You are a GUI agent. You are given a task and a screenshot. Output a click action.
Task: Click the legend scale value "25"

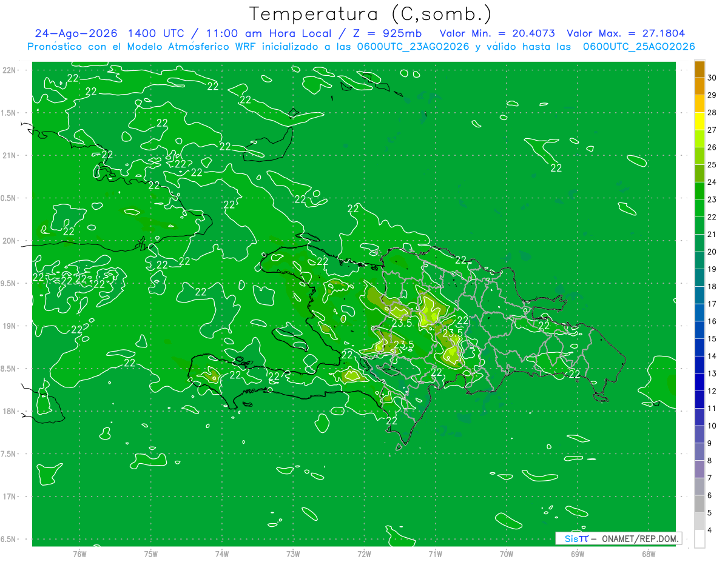coord(712,165)
